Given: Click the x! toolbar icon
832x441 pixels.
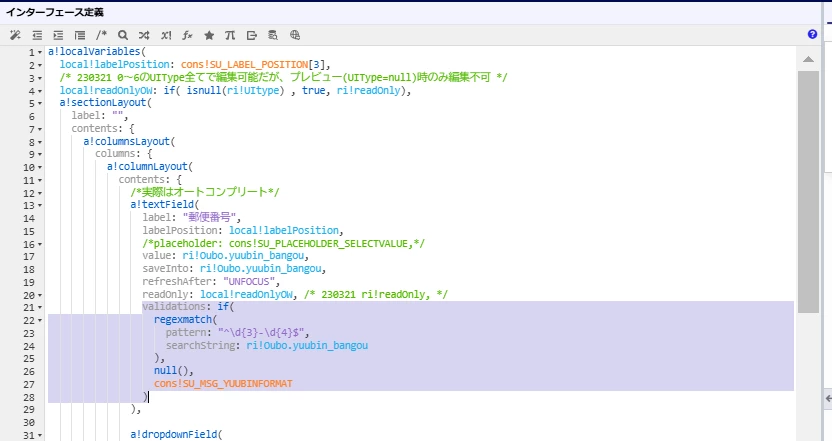Looking at the screenshot, I should 166,35.
